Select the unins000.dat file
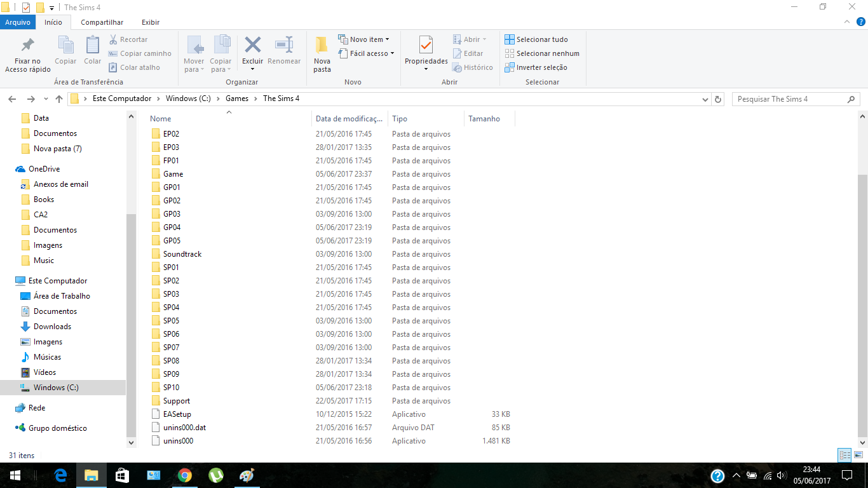The image size is (868, 488). (x=184, y=428)
